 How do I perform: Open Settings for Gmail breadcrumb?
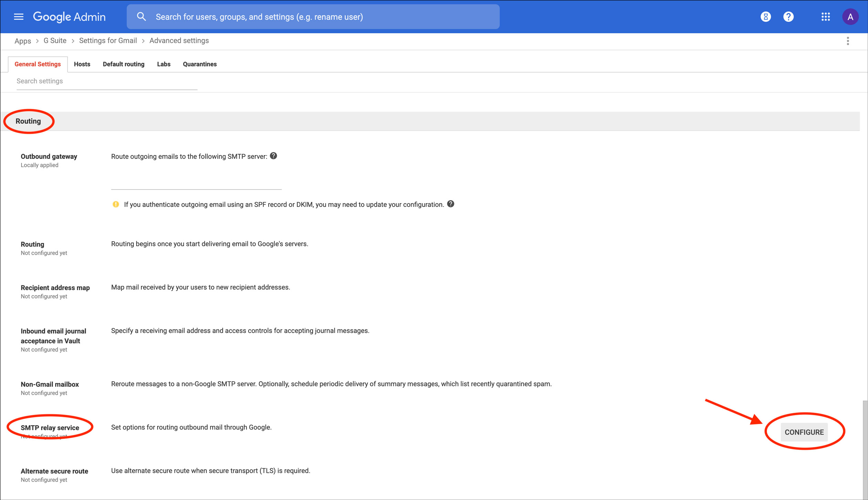(x=108, y=41)
